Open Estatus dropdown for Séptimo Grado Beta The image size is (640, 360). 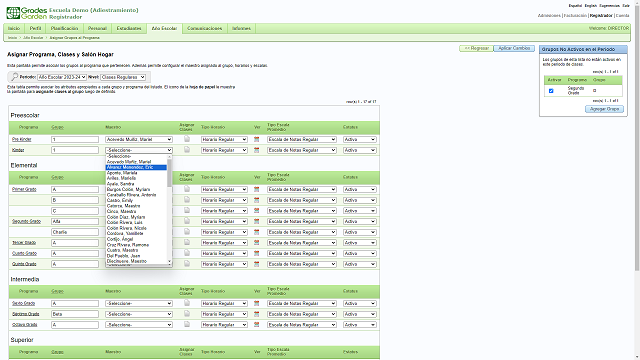pyautogui.click(x=360, y=314)
